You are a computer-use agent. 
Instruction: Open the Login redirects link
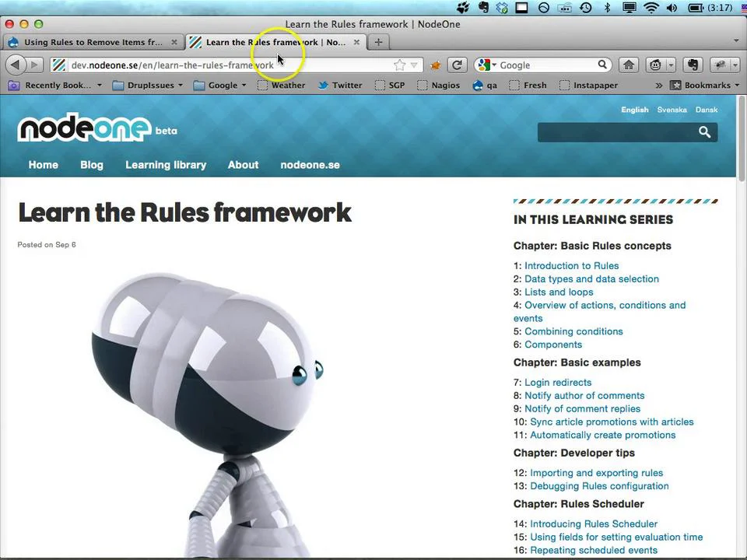pyautogui.click(x=558, y=383)
